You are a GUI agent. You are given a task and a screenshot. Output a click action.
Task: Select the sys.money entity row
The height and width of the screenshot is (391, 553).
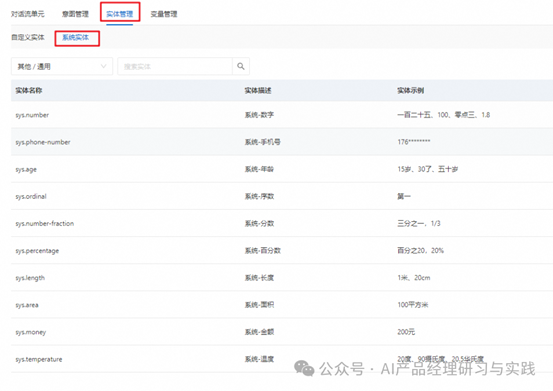pyautogui.click(x=282, y=332)
